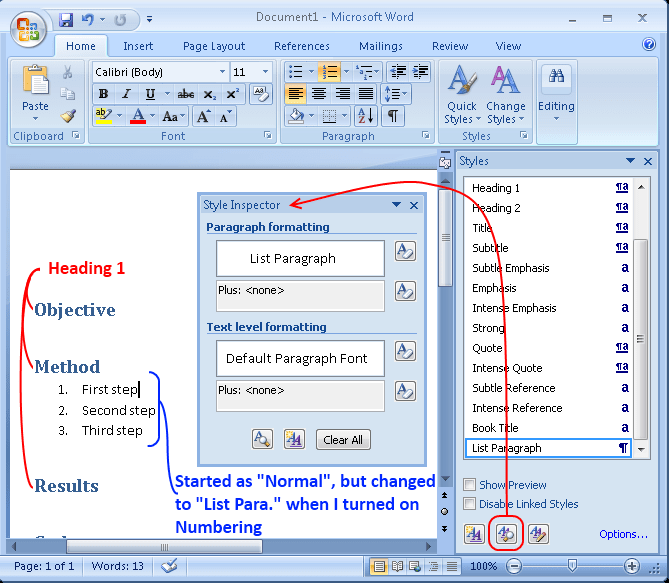Enable the Show Preview checkbox
669x583 pixels.
point(470,485)
